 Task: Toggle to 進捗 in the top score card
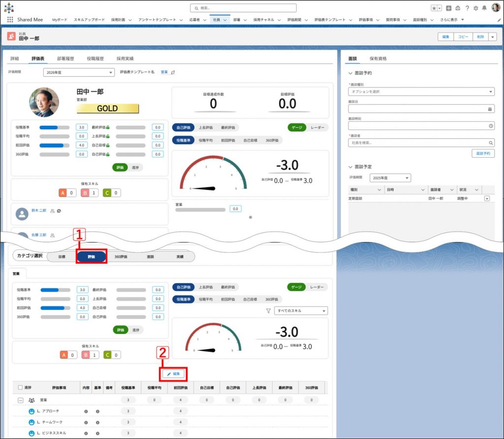[135, 168]
